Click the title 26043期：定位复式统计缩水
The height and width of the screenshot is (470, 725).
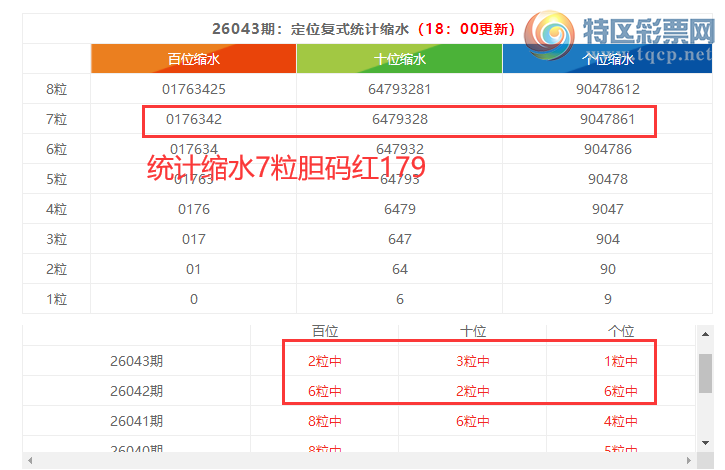click(x=310, y=29)
